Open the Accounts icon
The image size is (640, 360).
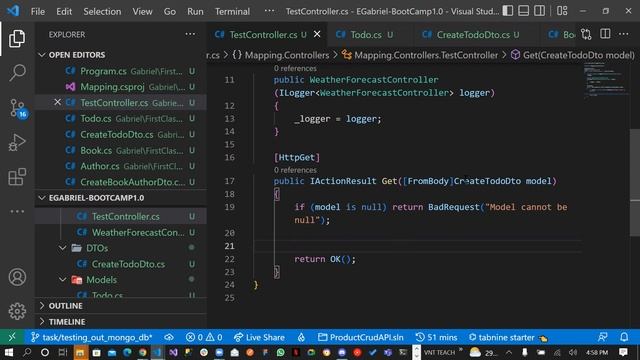tap(17, 277)
